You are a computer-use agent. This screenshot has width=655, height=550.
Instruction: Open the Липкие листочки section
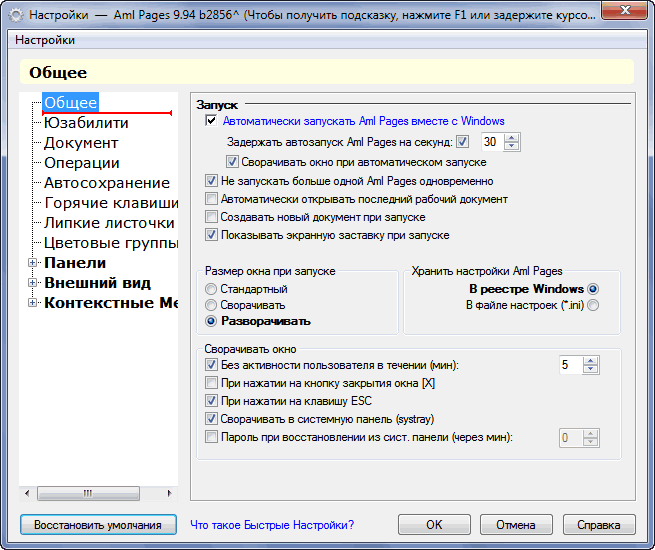[109, 223]
